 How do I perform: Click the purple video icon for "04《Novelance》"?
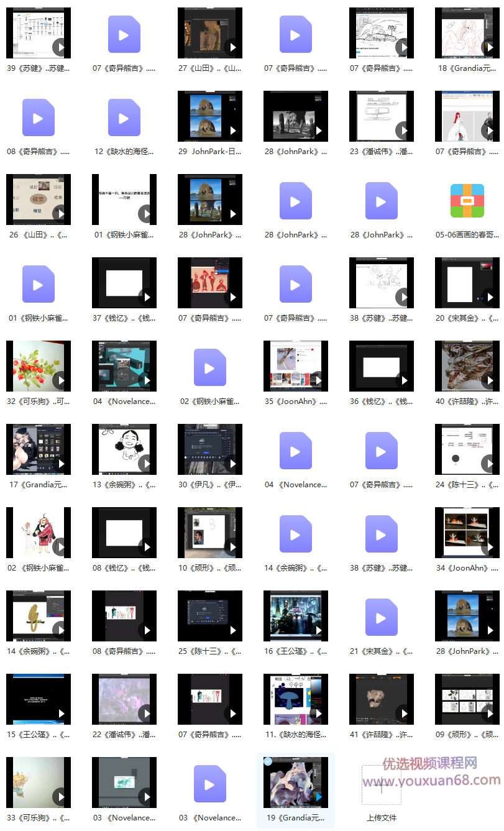[x=295, y=449]
